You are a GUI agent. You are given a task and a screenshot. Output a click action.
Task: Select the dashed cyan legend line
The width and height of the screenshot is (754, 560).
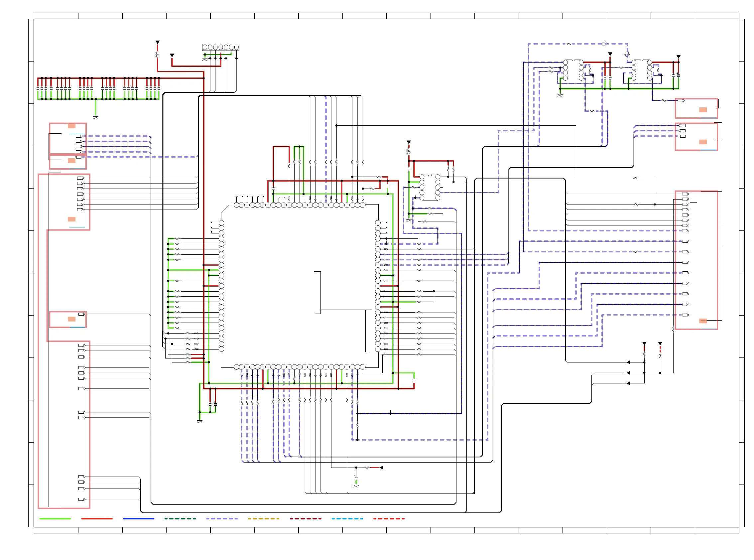click(x=347, y=519)
